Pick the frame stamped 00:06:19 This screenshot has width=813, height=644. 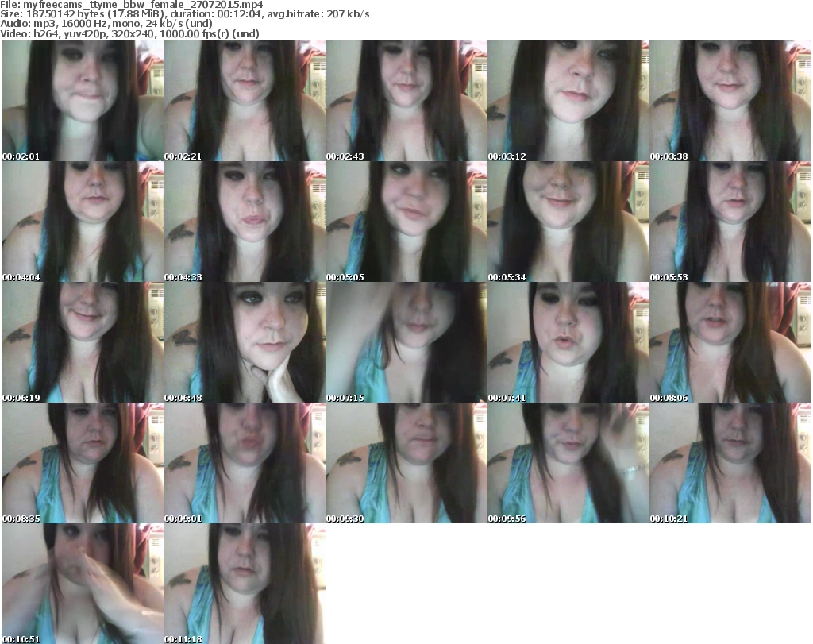[83, 342]
